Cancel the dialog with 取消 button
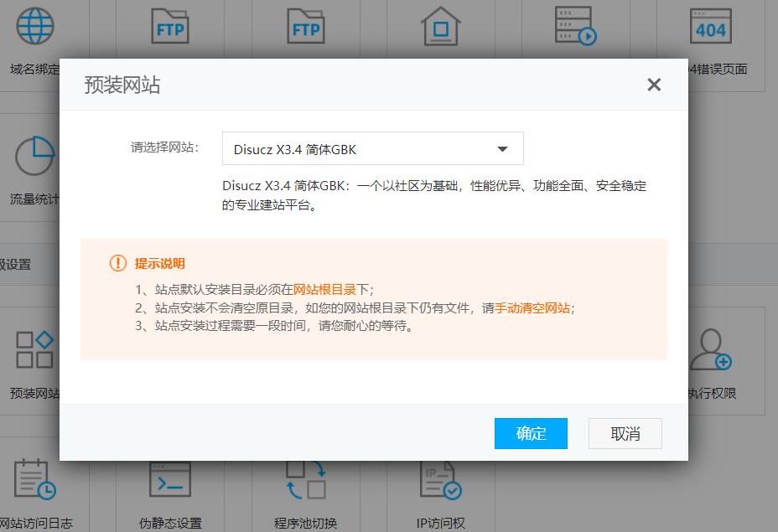The width and height of the screenshot is (778, 532). 625,433
